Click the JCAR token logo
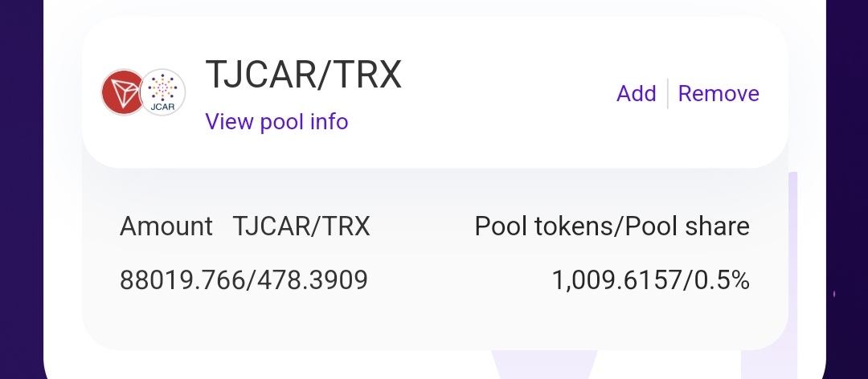 point(162,92)
